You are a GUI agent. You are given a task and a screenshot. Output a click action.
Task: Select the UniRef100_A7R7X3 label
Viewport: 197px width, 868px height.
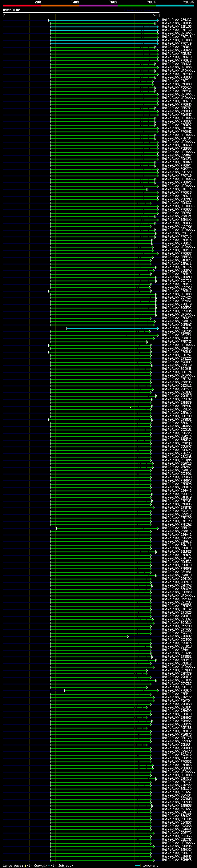[x=177, y=342]
